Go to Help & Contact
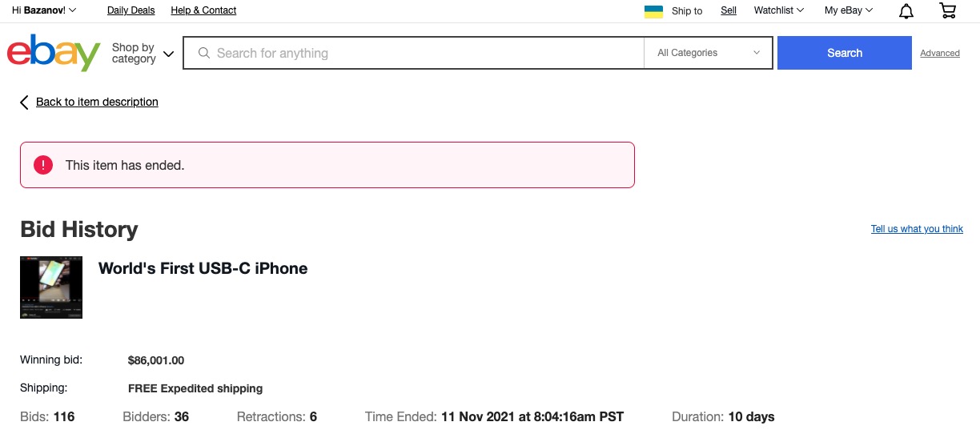980x446 pixels. [x=203, y=10]
